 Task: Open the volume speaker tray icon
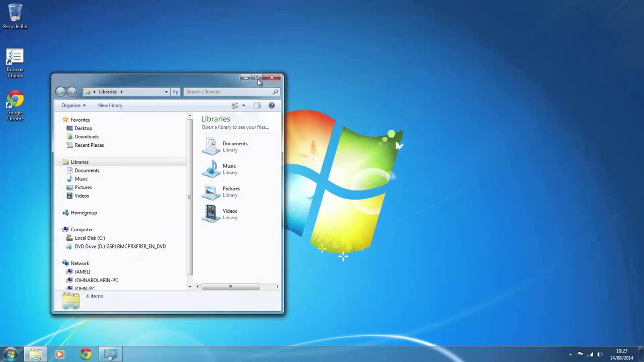[x=599, y=354]
